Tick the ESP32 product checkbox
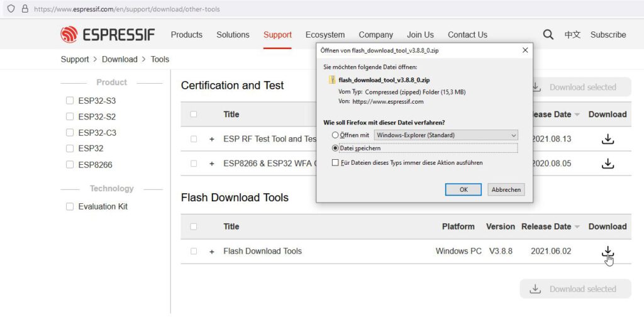Viewport: 644px width, 324px height. [x=70, y=148]
